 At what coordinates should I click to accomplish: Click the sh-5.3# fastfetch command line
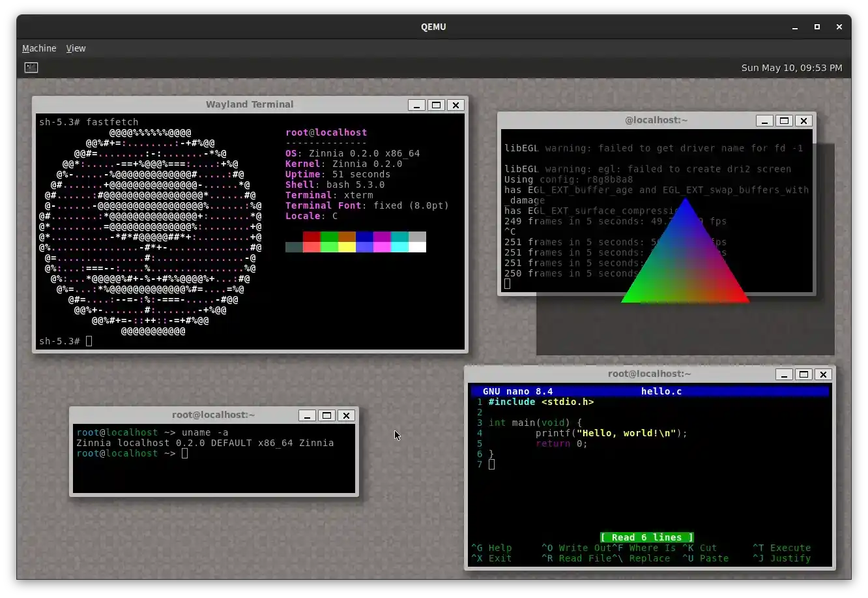click(x=89, y=122)
